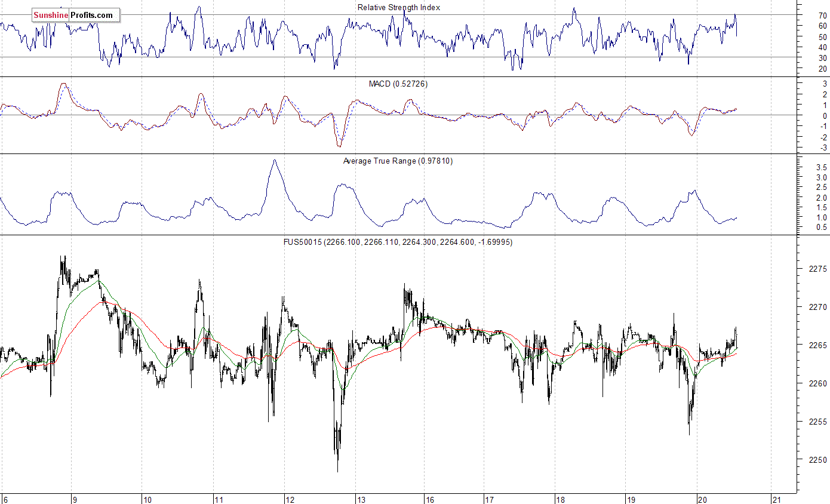Click date 6 on the time axis

[5, 499]
